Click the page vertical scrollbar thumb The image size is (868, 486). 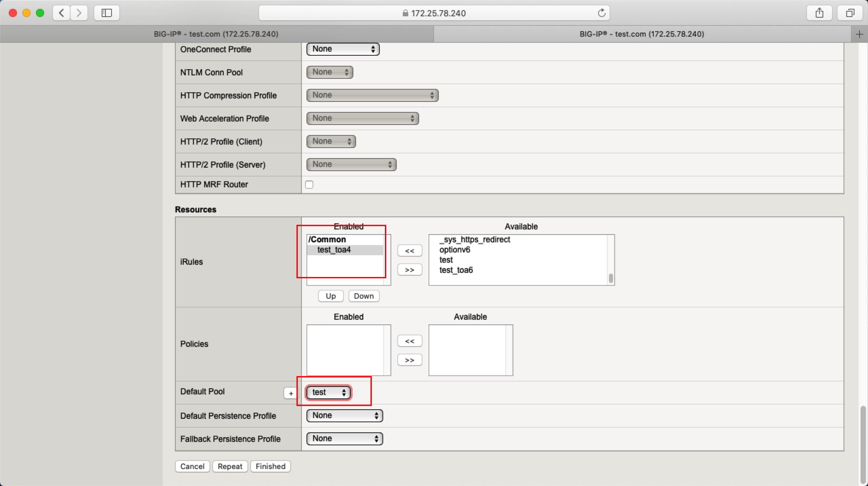[x=863, y=445]
